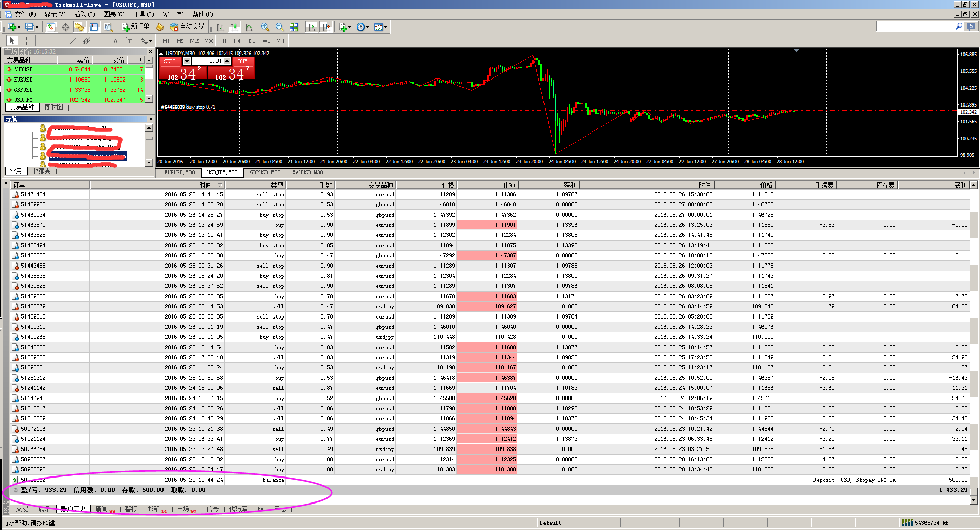Screen dimensions: 980x530
Task: Open the Indicators list icon
Action: [343, 27]
